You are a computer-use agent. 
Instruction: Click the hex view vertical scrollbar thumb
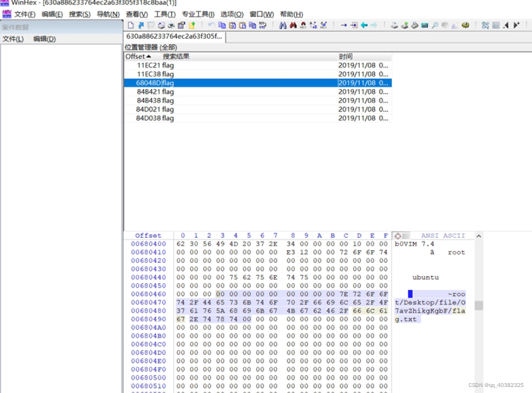pos(478,305)
